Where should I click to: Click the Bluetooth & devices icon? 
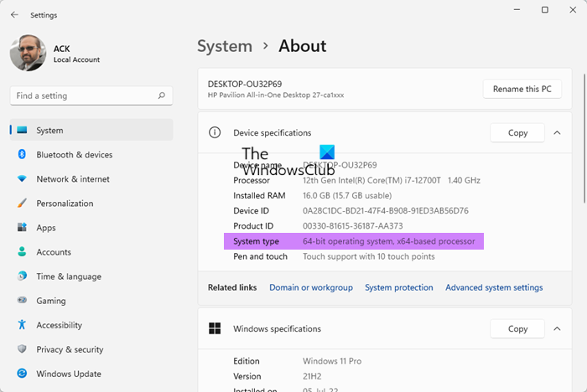click(22, 155)
